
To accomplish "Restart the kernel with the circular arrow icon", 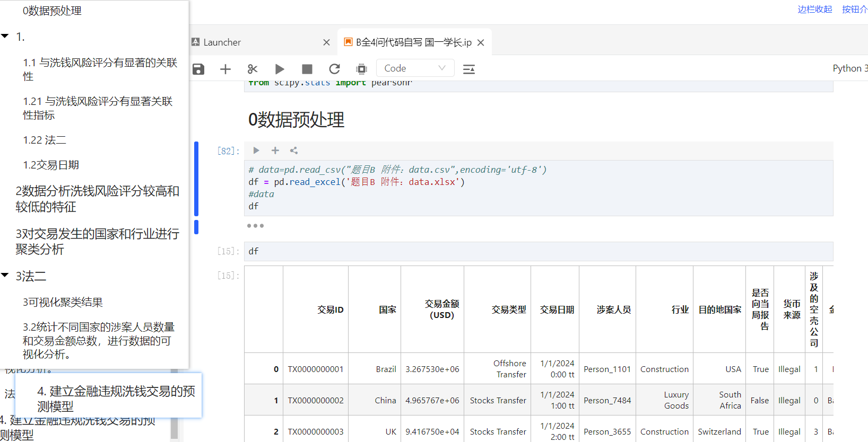I will pyautogui.click(x=334, y=69).
